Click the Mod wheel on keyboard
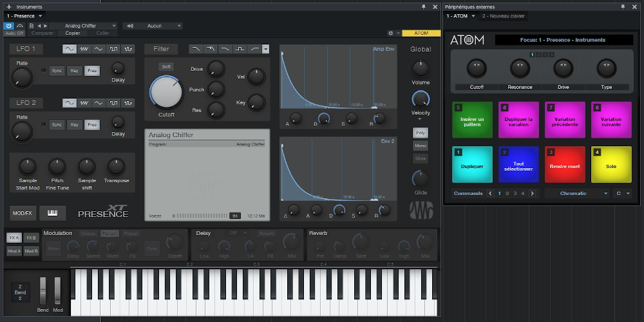Screen dimensions: 644x322 tap(57, 291)
